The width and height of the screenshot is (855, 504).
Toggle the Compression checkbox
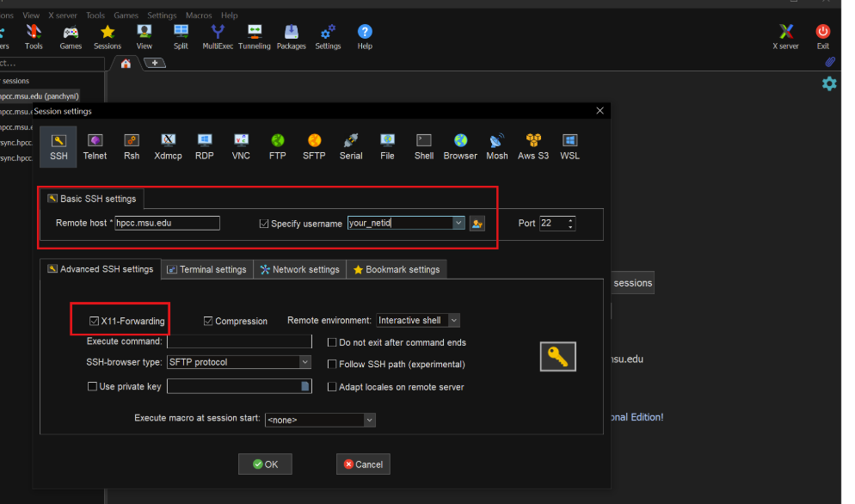pyautogui.click(x=208, y=321)
